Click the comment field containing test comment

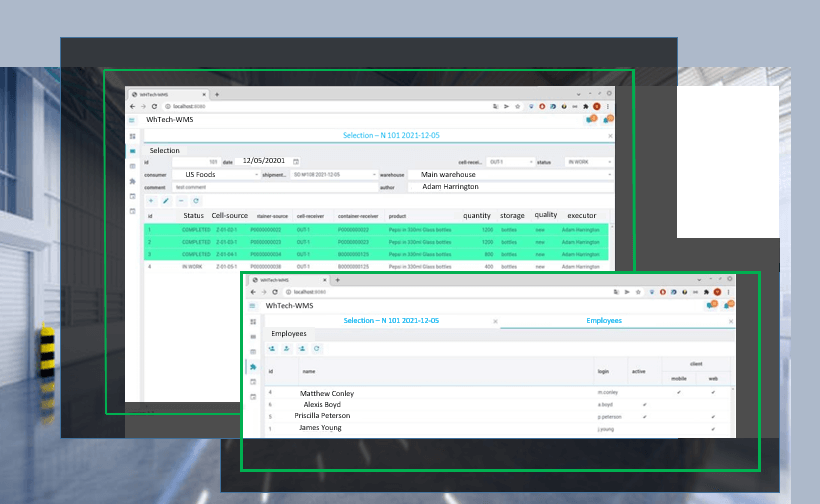tap(275, 187)
